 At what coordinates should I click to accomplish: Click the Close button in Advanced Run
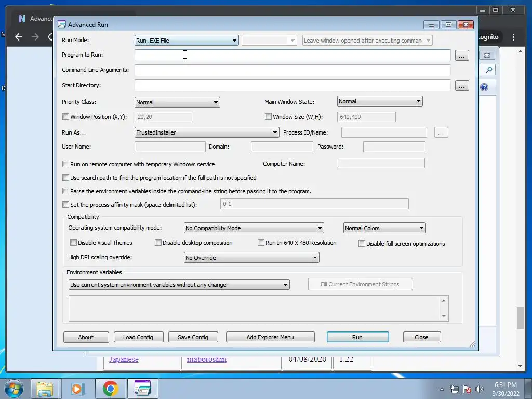click(422, 337)
